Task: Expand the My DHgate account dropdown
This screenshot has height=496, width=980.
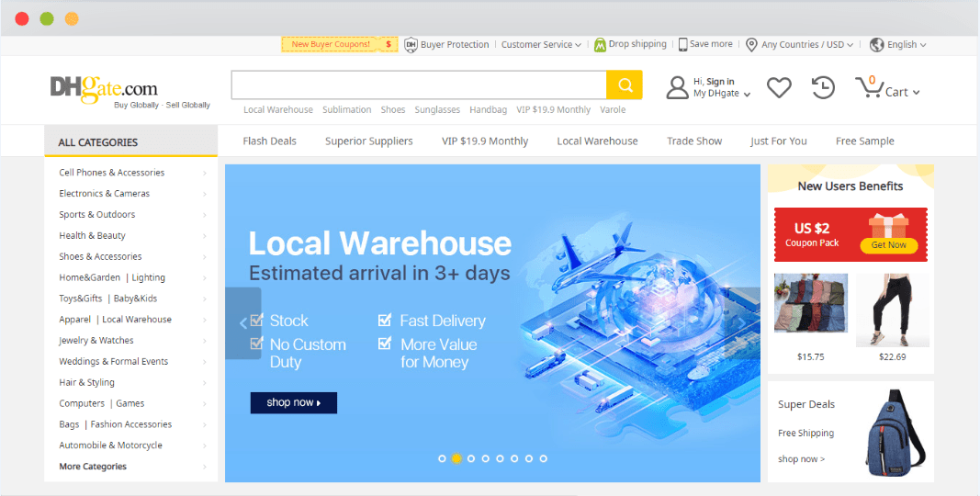Action: (x=722, y=93)
